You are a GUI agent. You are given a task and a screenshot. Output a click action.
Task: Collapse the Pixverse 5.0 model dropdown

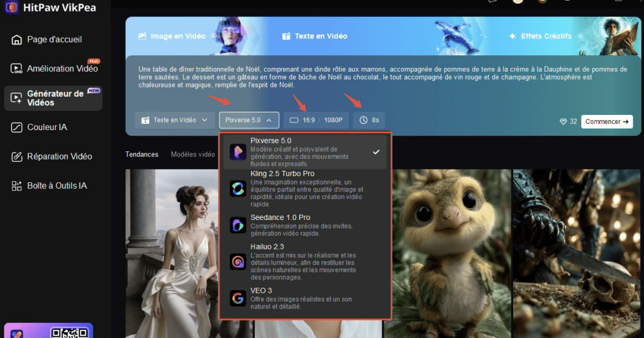tap(248, 120)
